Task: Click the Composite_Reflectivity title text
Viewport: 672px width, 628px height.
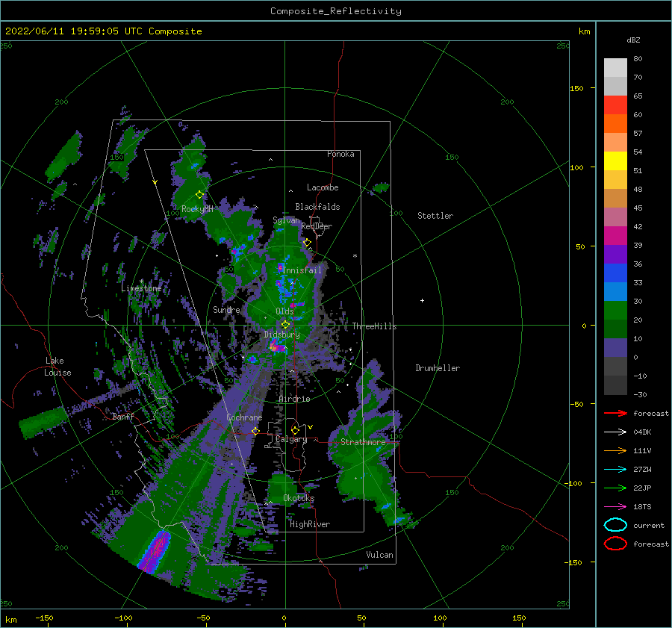Action: click(x=336, y=11)
